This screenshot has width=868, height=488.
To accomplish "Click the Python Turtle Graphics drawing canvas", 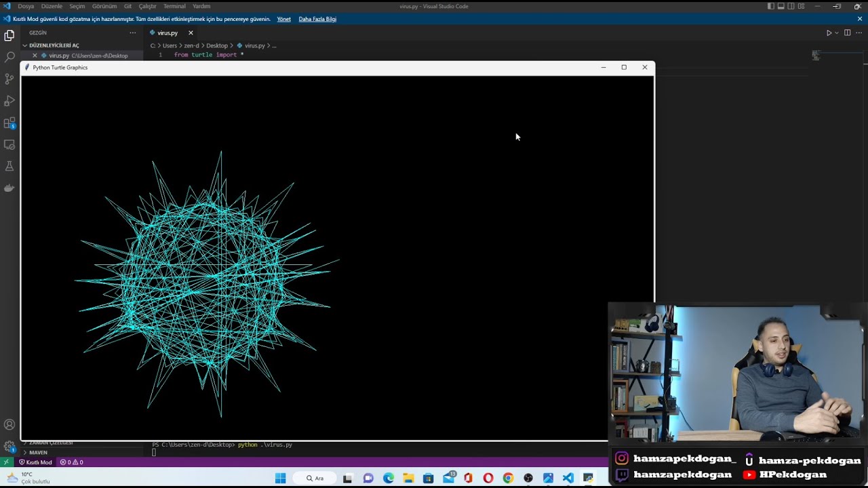I will click(337, 258).
